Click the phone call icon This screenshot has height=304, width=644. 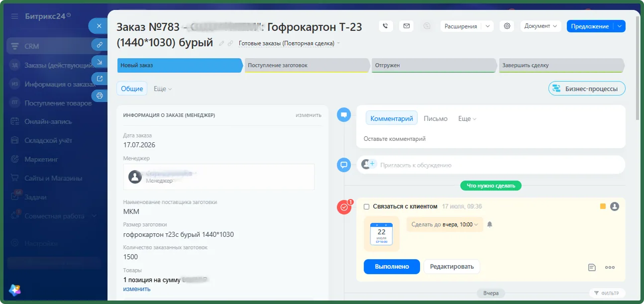click(386, 26)
